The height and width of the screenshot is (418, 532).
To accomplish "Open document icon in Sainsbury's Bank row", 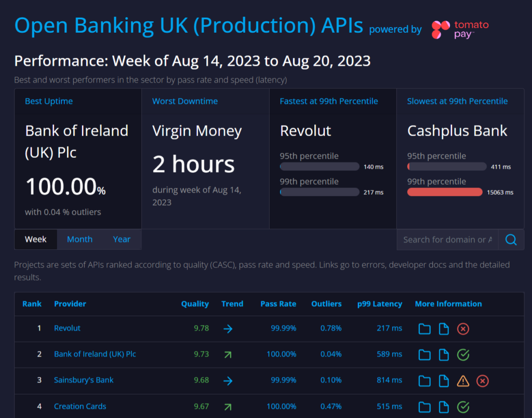I will [x=444, y=381].
